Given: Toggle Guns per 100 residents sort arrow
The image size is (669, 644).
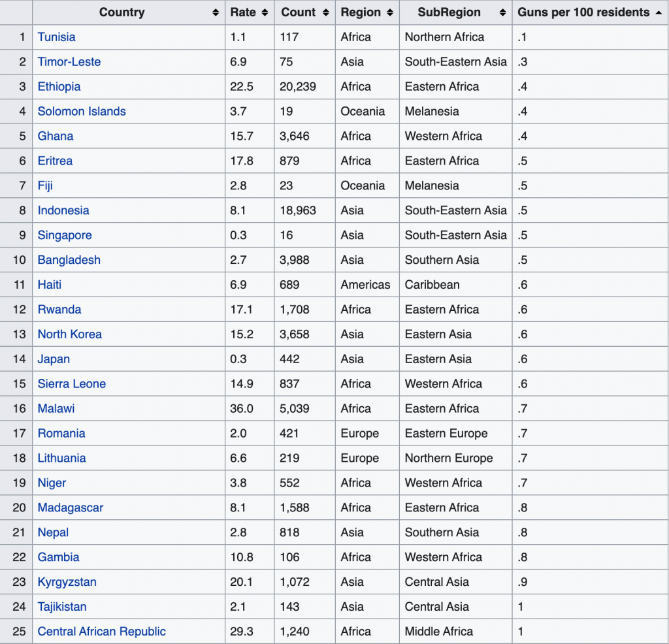Looking at the screenshot, I should pos(658,12).
